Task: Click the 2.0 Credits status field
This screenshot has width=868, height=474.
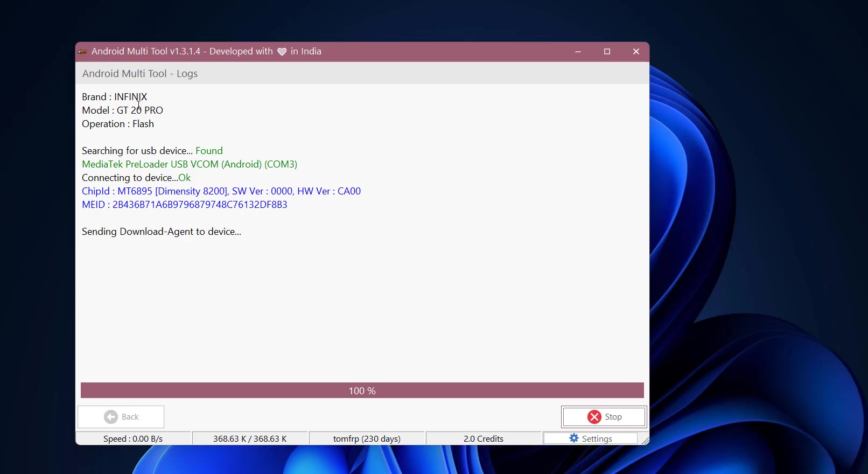Action: click(x=484, y=438)
